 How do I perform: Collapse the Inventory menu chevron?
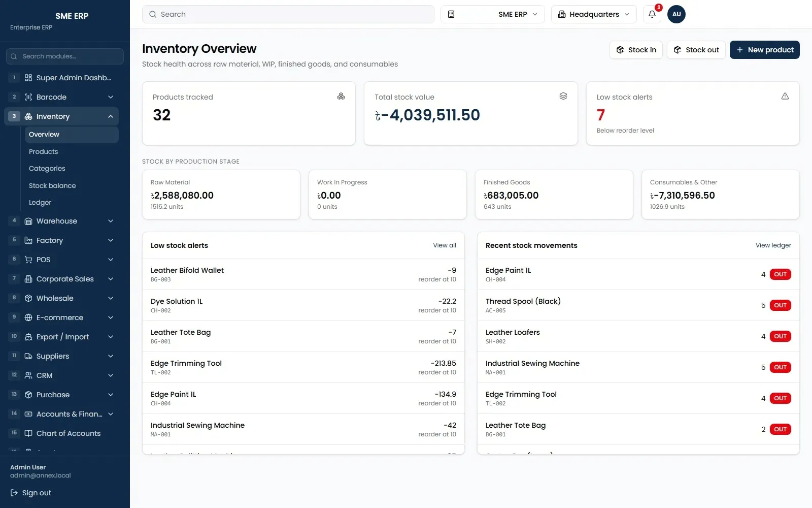111,116
